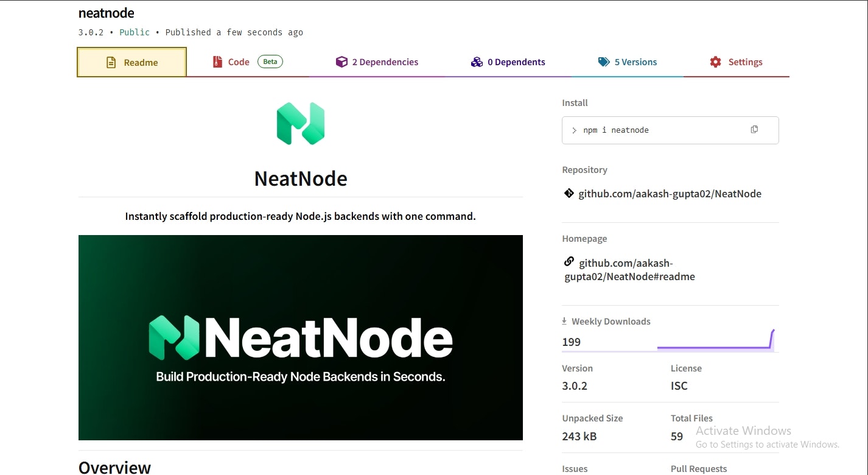868x475 pixels.
Task: Click the chain link icon near Homepage
Action: pos(569,261)
